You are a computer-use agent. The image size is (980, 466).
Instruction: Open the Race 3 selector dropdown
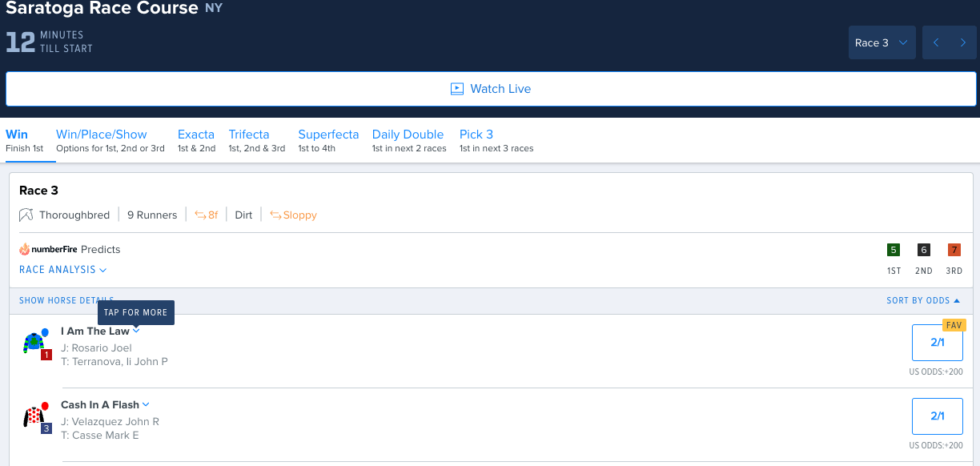(x=882, y=43)
